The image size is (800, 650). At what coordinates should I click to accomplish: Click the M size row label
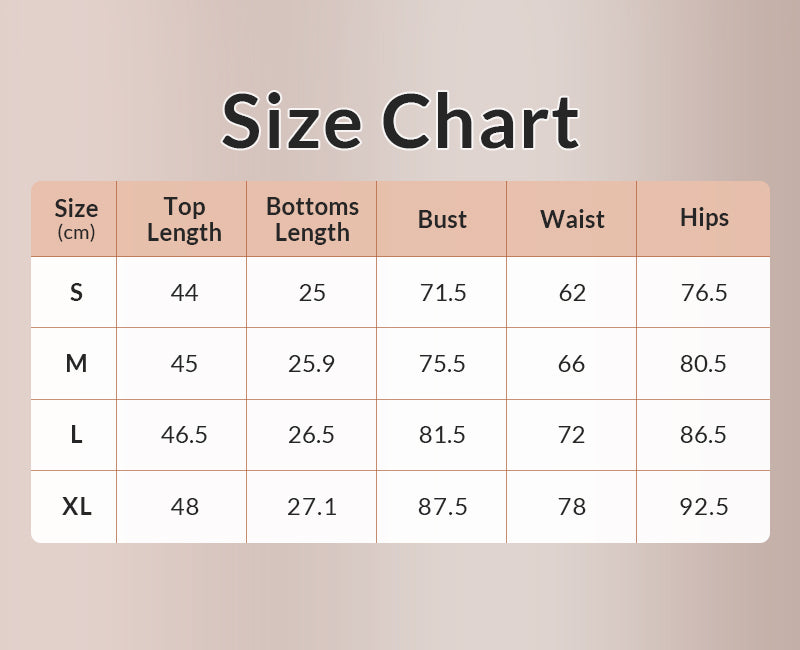[x=76, y=364]
